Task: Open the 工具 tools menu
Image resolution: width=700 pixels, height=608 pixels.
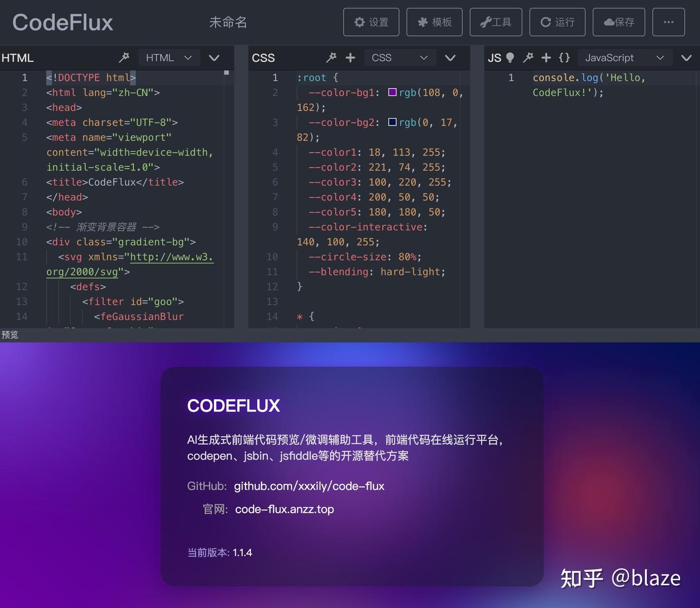Action: click(495, 22)
